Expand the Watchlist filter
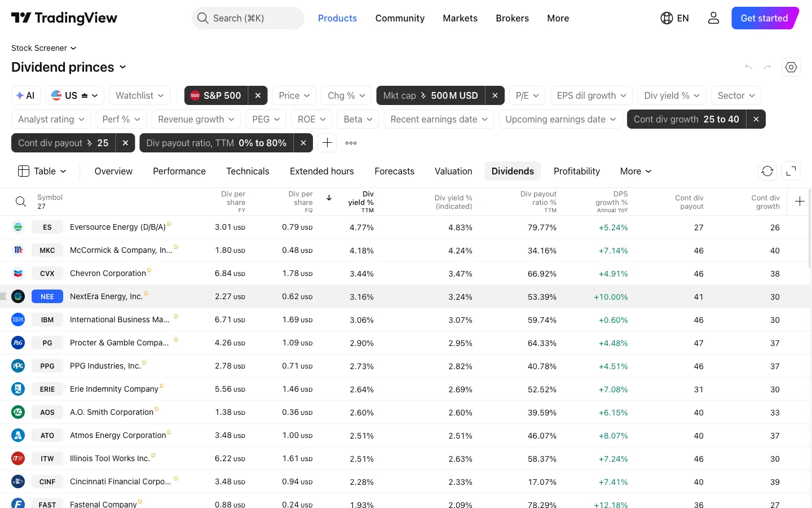Screen dimensions: 812x508 click(140, 95)
